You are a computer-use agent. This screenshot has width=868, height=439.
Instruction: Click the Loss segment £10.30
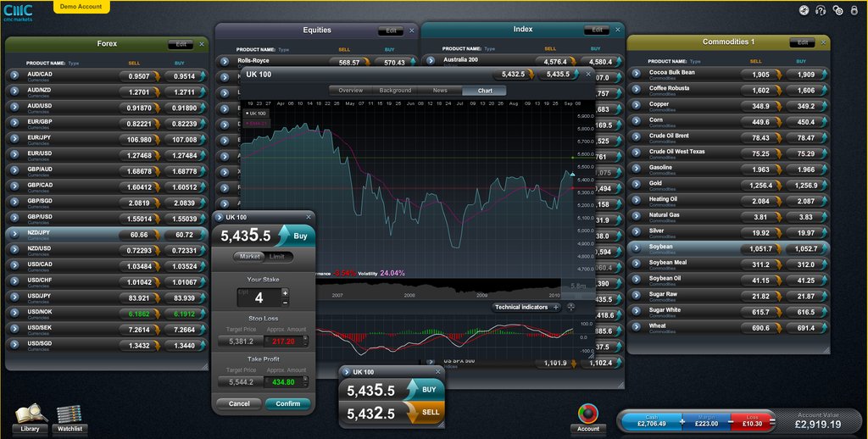pos(751,422)
